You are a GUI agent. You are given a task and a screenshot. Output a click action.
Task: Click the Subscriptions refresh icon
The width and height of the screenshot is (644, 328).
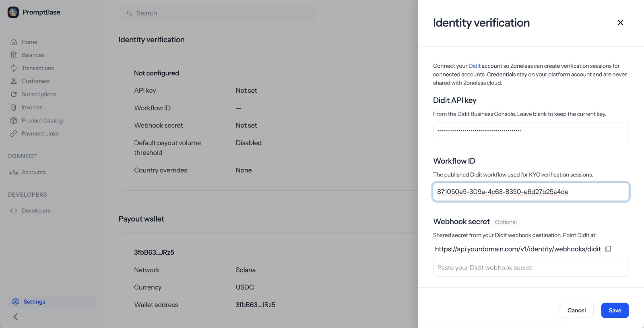pyautogui.click(x=14, y=94)
